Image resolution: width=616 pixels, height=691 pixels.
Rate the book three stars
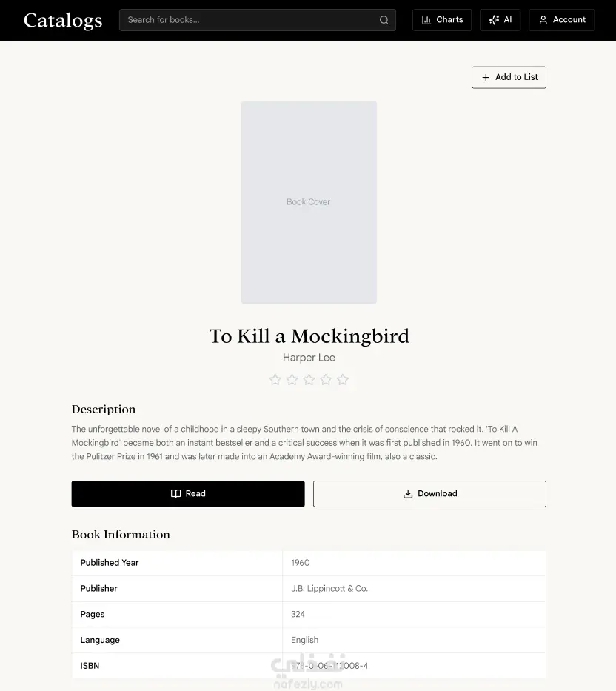309,379
